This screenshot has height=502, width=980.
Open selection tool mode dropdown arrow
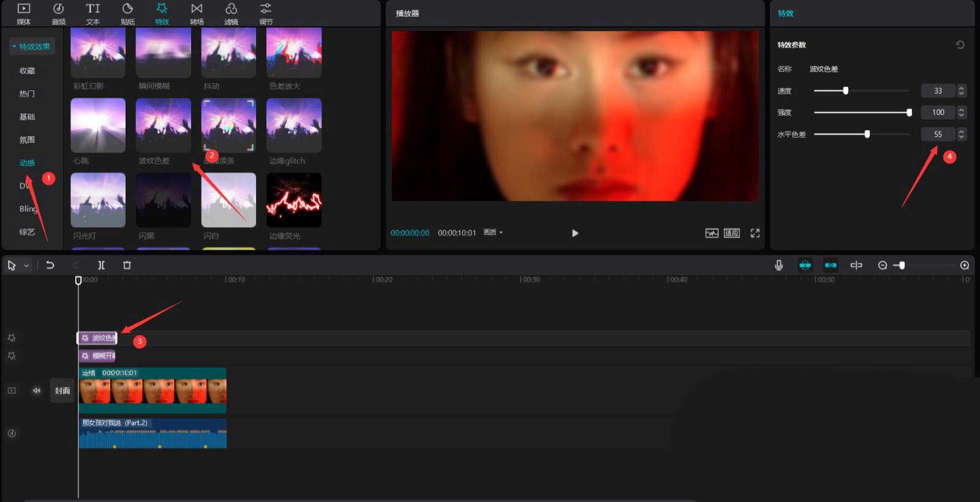pos(26,266)
